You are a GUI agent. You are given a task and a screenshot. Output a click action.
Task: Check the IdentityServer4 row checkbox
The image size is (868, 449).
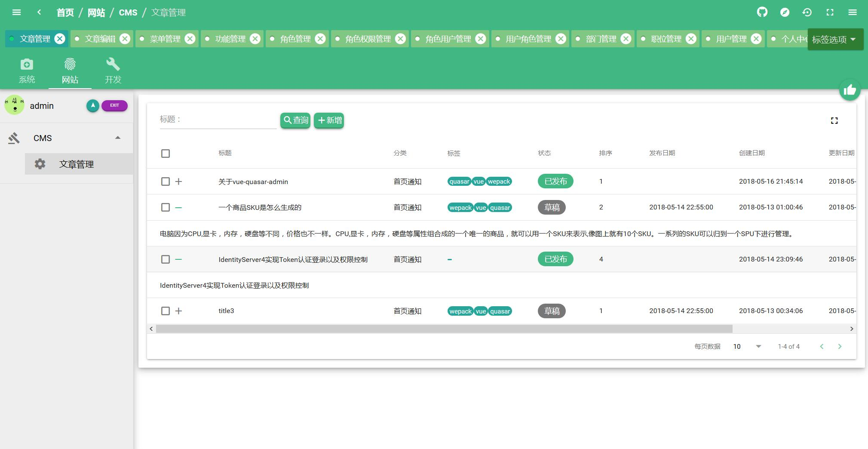point(166,259)
